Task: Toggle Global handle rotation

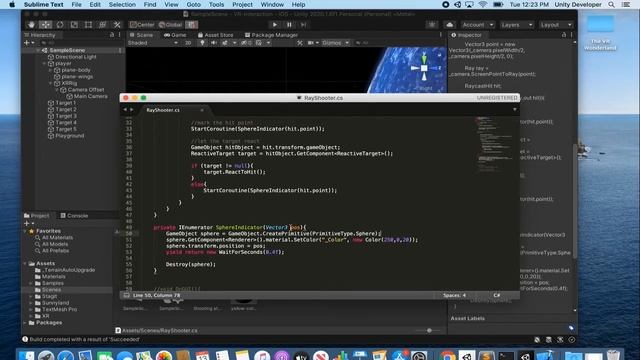Action: (x=171, y=24)
